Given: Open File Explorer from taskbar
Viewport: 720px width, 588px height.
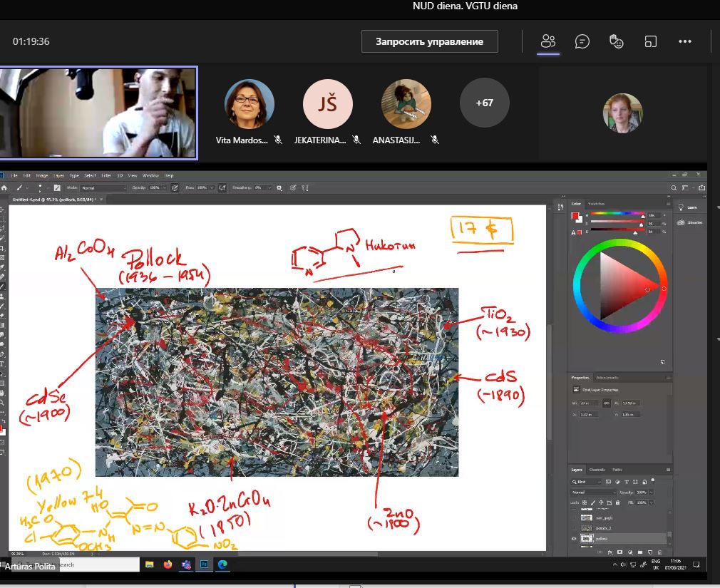Looking at the screenshot, I should tap(149, 564).
